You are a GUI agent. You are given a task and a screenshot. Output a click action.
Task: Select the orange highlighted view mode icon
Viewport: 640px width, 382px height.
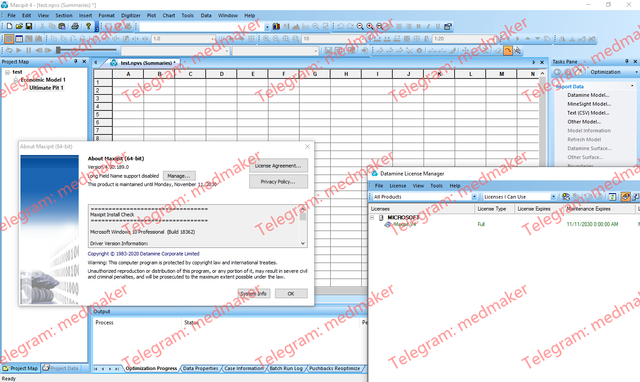(9, 39)
